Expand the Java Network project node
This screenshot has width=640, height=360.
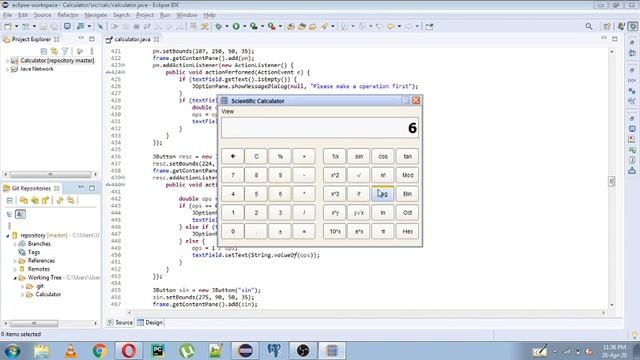pyautogui.click(x=7, y=69)
